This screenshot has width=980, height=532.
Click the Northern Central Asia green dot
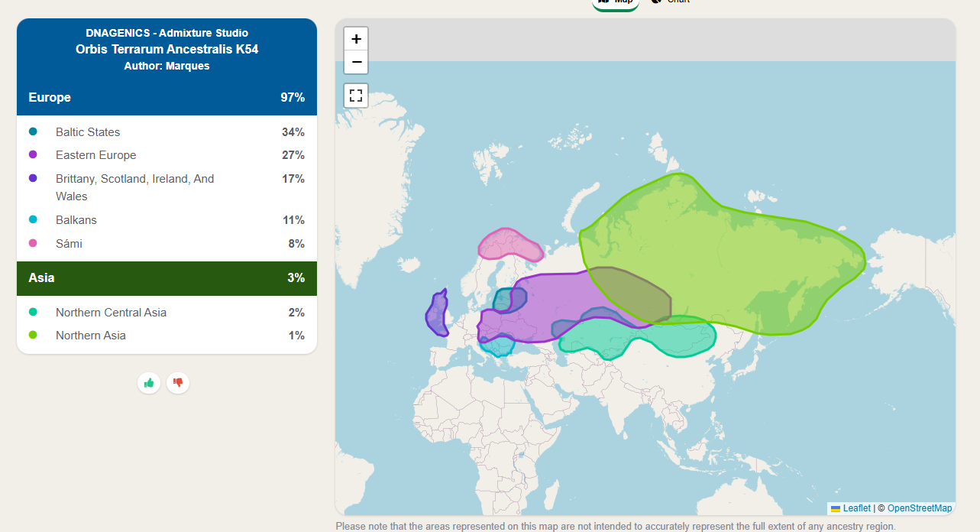pyautogui.click(x=33, y=313)
